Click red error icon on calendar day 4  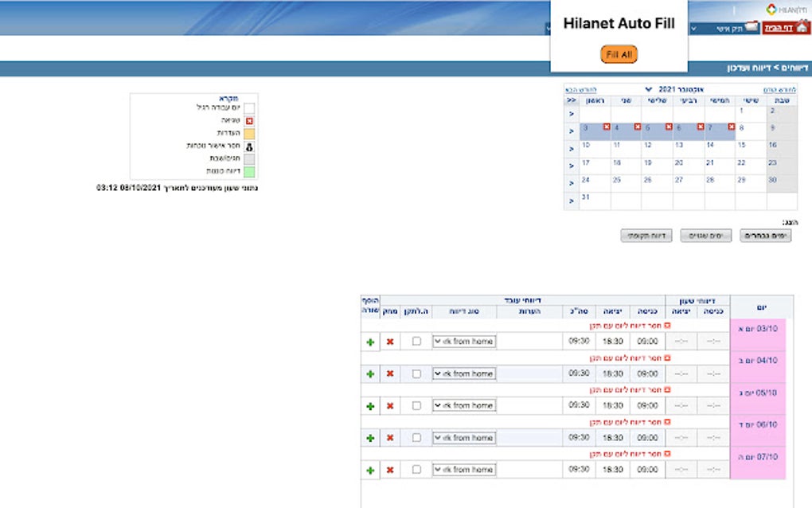(x=638, y=127)
